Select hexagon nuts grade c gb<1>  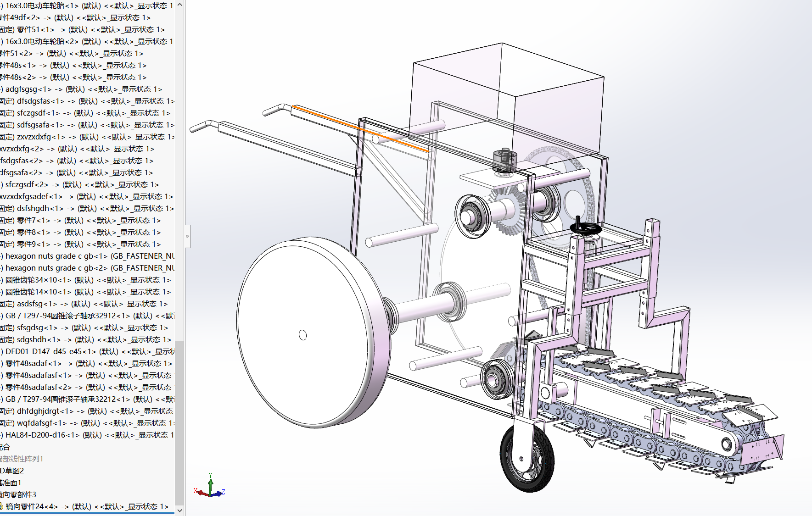(x=87, y=256)
